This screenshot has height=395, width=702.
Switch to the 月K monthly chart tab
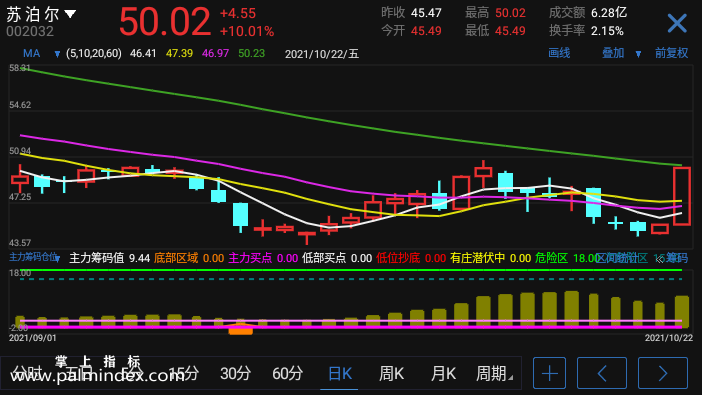point(443,373)
